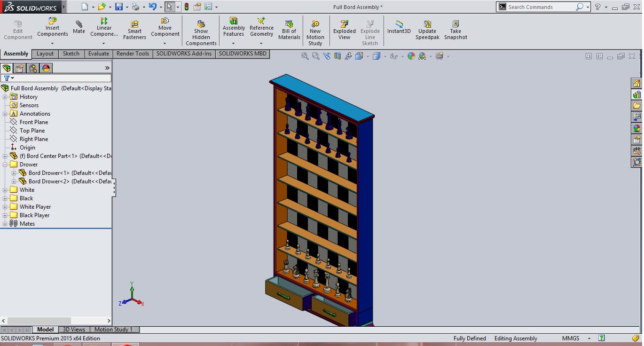Image resolution: width=644 pixels, height=346 pixels.
Task: Switch to the Layout tab
Action: coord(45,54)
